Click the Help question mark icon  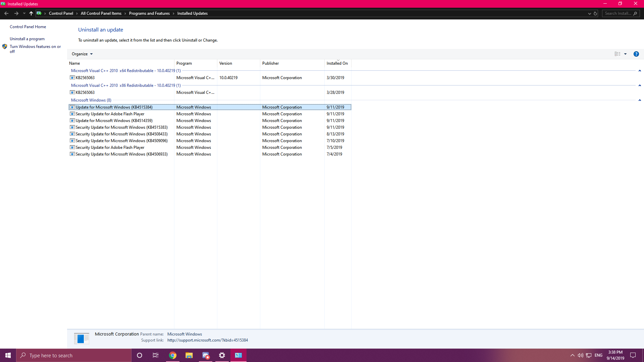click(x=636, y=54)
